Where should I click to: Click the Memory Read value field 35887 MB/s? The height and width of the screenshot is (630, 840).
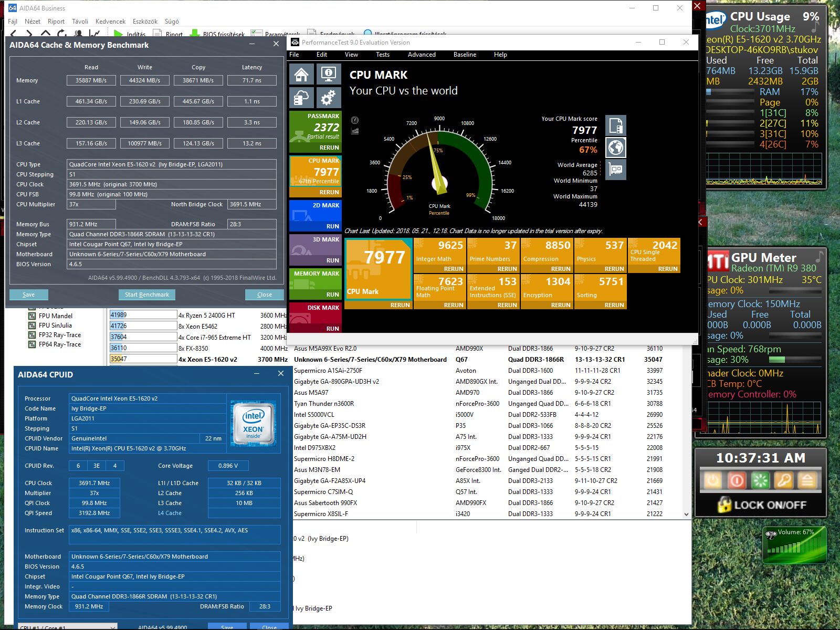pos(91,80)
